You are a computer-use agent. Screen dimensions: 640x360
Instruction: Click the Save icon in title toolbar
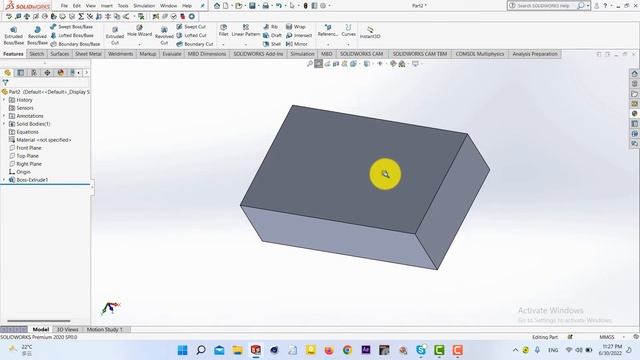pyautogui.click(x=252, y=6)
